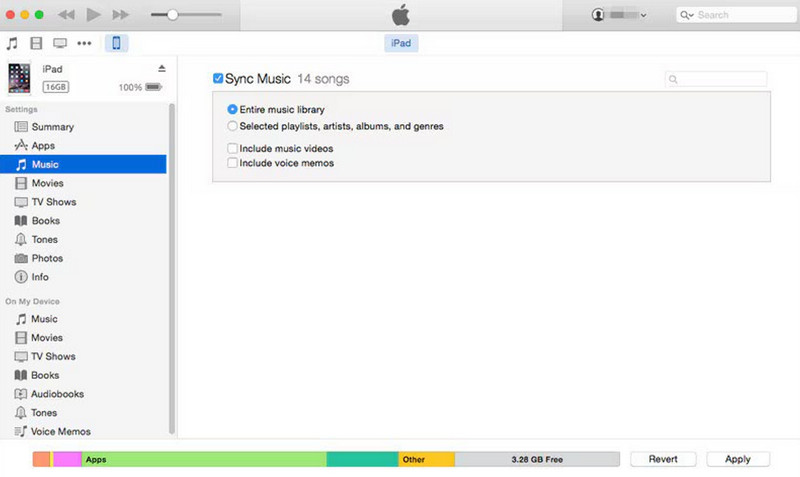The width and height of the screenshot is (800, 477).
Task: Click the 100% battery percentage text
Action: [130, 87]
